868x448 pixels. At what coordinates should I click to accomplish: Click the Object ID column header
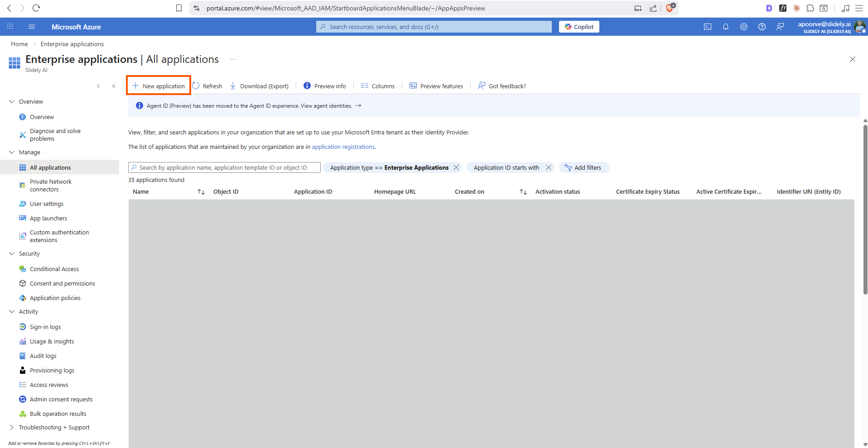click(226, 192)
